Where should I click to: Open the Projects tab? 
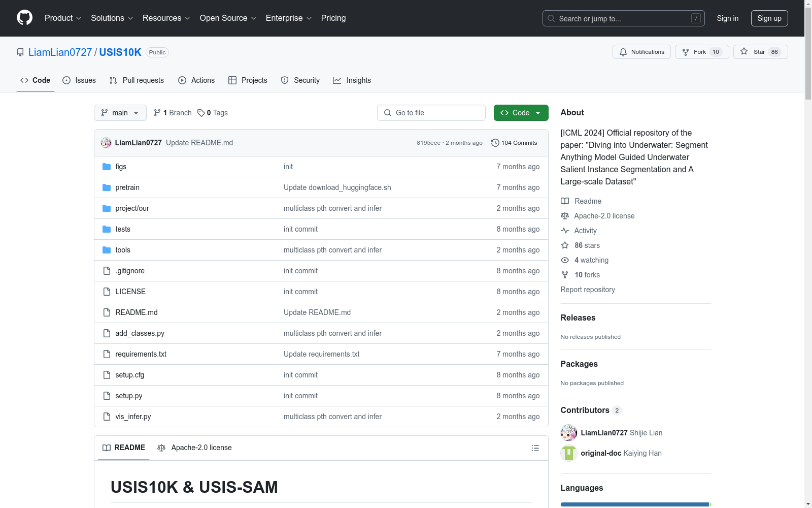coord(248,80)
